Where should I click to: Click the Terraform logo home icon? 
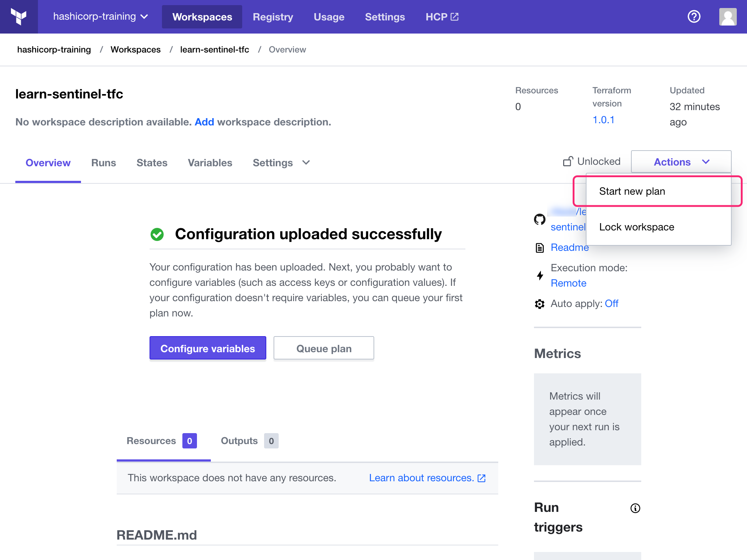click(x=19, y=17)
